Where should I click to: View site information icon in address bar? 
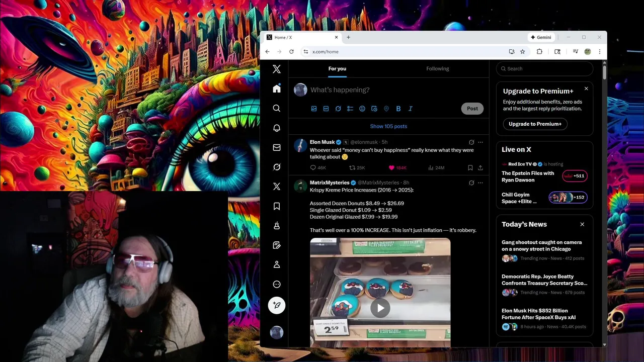[x=305, y=52]
